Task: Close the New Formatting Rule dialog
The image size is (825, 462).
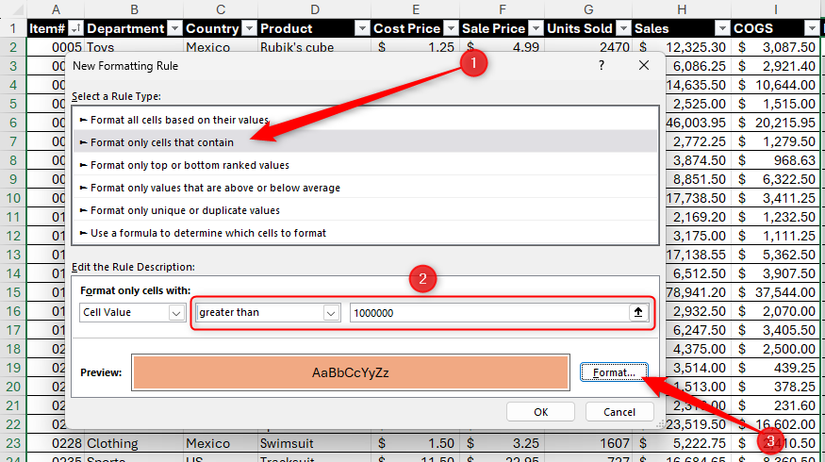Action: (643, 65)
